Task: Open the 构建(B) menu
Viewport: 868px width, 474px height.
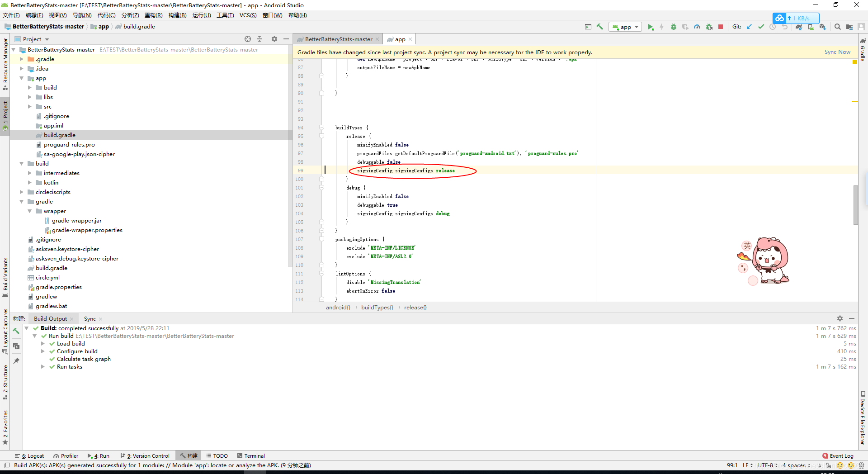Action: click(177, 15)
